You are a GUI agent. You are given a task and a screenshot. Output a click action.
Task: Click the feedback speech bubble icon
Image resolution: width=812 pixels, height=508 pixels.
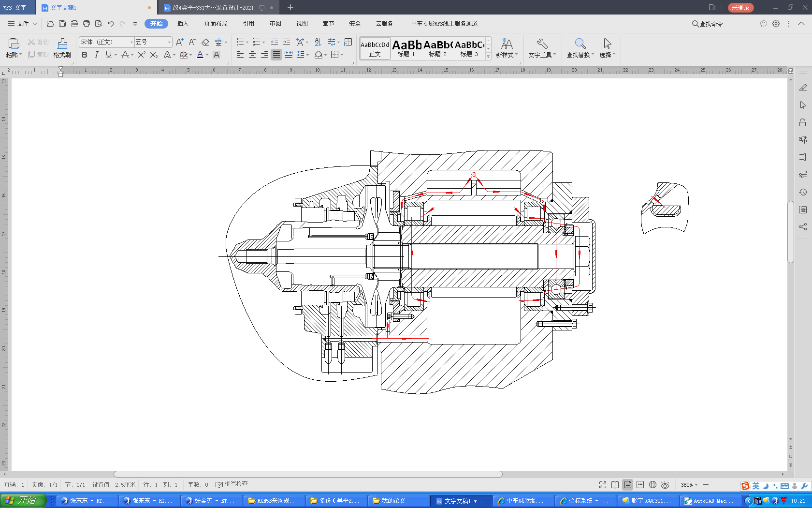[764, 23]
